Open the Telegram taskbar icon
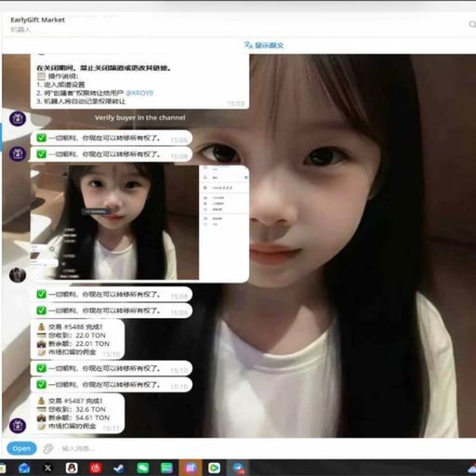 238,468
